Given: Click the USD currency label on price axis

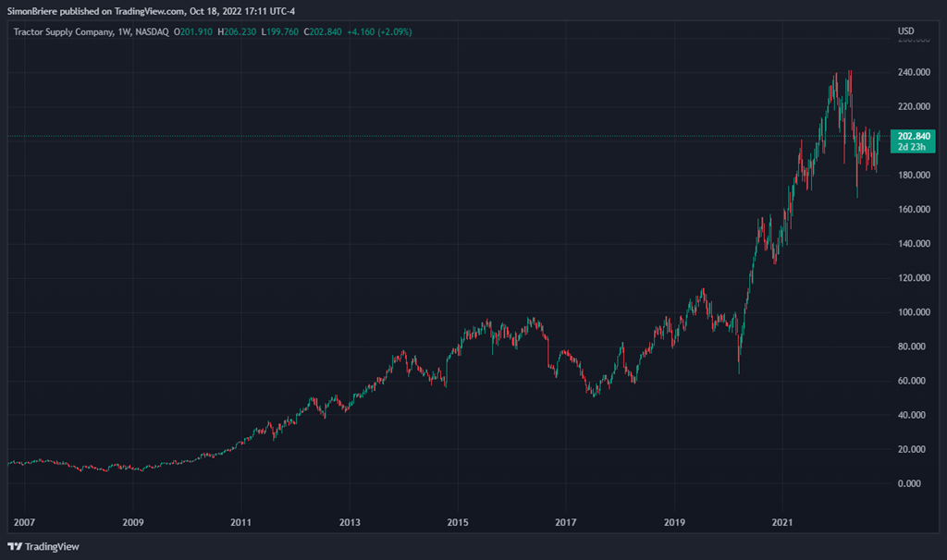Looking at the screenshot, I should pos(906,31).
